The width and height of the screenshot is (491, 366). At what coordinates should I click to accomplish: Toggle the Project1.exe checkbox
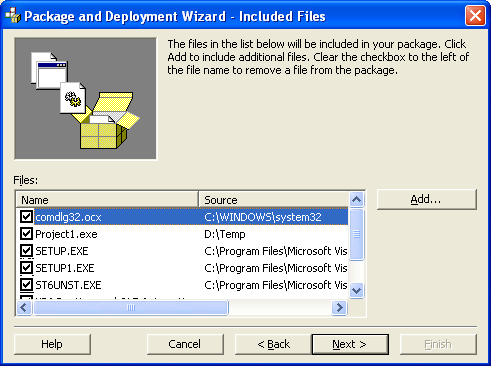click(26, 234)
